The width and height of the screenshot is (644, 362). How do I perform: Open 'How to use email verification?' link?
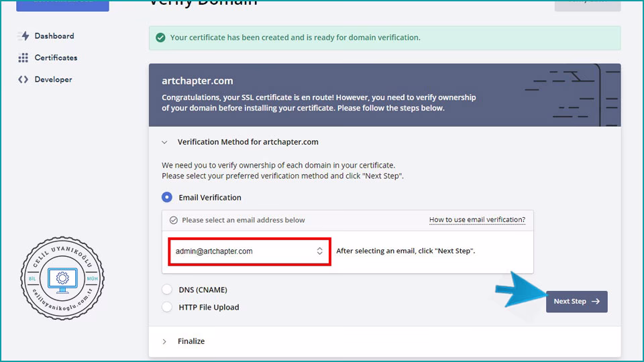[477, 220]
